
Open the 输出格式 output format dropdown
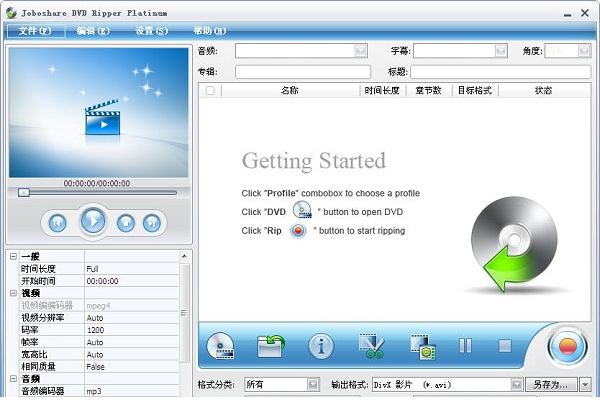(517, 384)
